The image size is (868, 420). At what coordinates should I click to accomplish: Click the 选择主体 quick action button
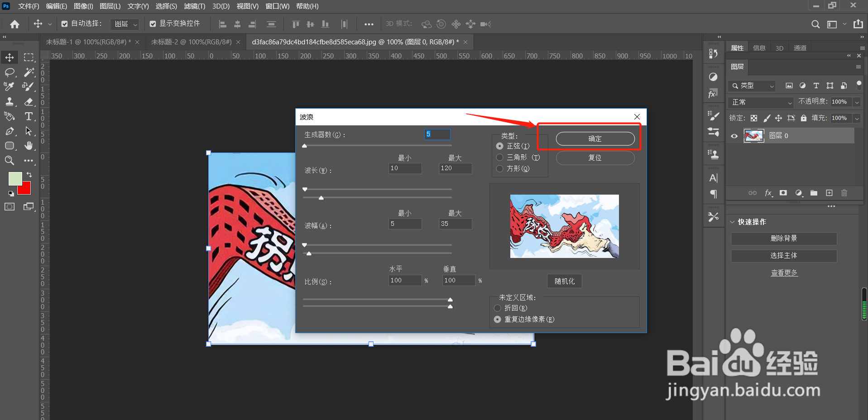[x=784, y=256]
